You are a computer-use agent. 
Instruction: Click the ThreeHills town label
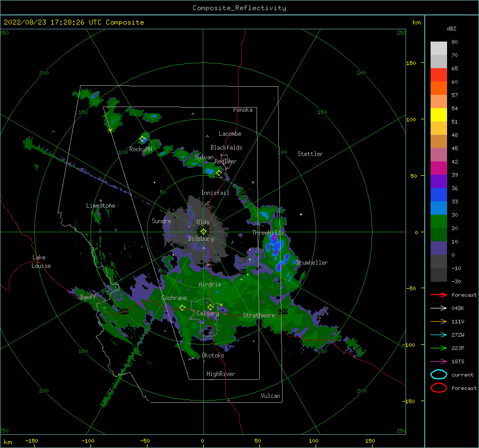click(x=268, y=233)
